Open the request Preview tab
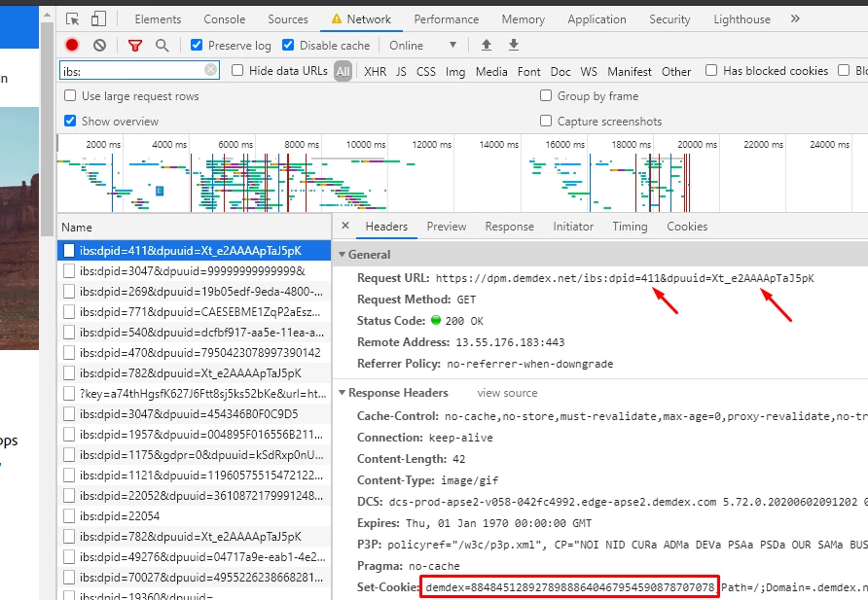Screen dimensions: 868x600 click(x=447, y=227)
